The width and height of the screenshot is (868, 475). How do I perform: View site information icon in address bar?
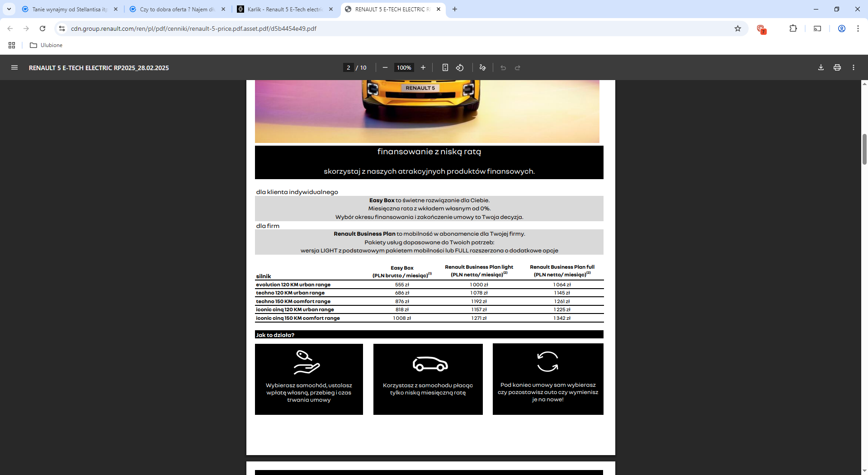(x=62, y=28)
